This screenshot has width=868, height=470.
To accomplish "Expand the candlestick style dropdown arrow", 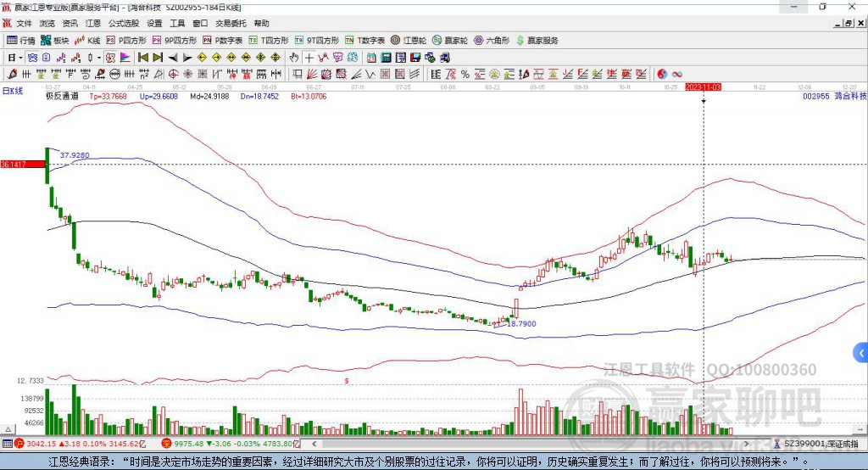I will click(99, 58).
